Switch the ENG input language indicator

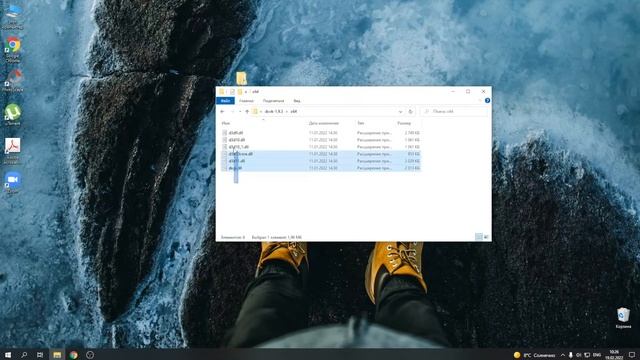pos(597,355)
